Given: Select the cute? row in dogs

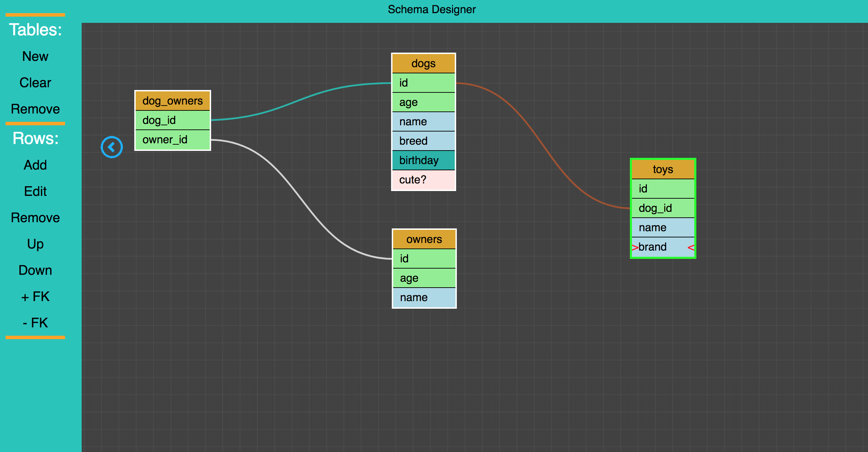Looking at the screenshot, I should tap(423, 180).
